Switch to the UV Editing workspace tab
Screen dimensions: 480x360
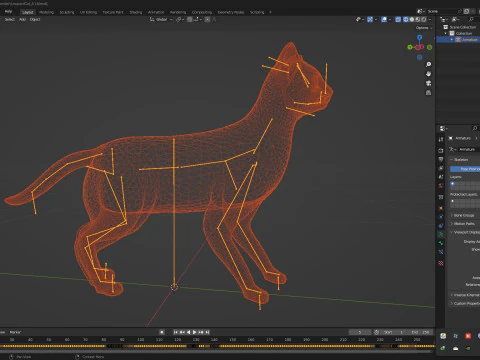tap(88, 12)
